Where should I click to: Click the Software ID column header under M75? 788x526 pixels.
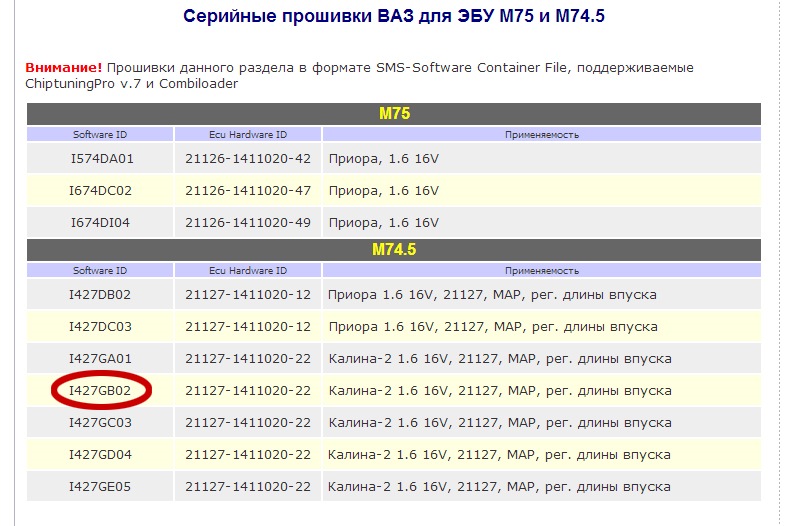point(100,135)
